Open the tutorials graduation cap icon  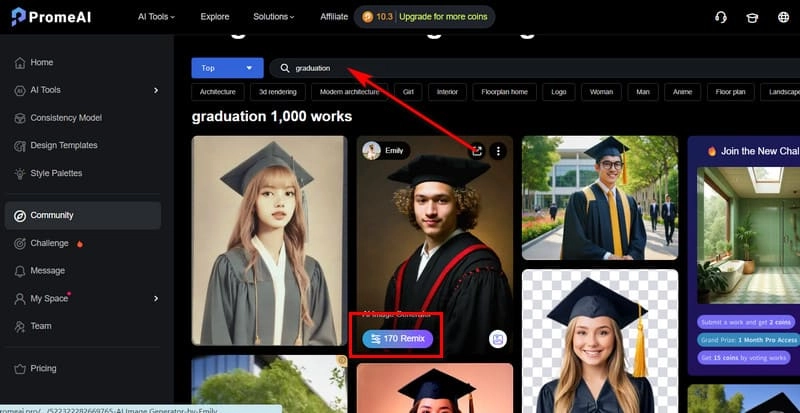coord(752,17)
